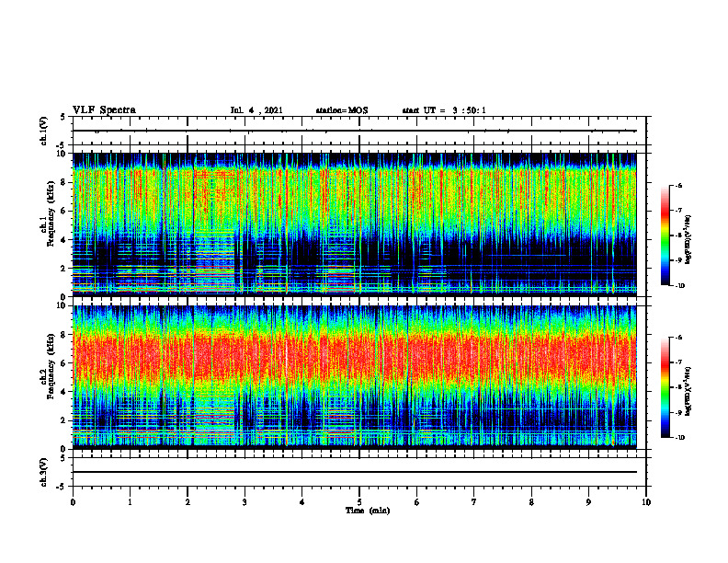This screenshot has width=728, height=563.
Task: Click time axis tick label '7'
Action: 474,502
